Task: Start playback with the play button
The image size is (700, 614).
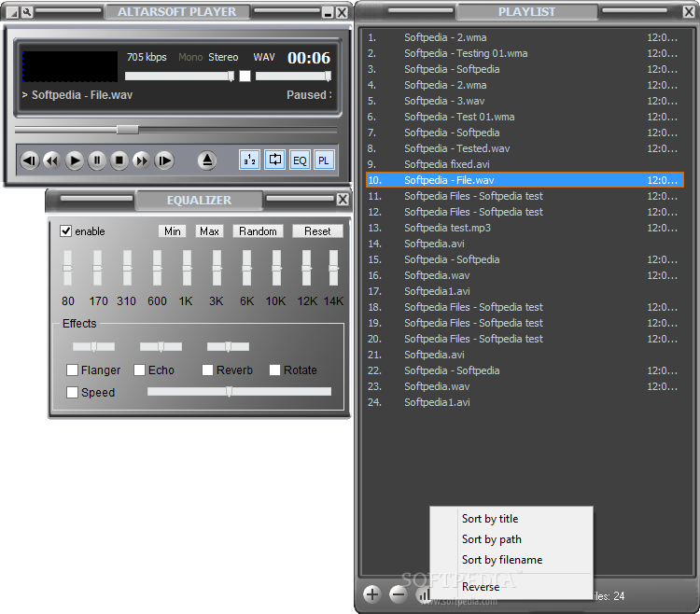Action: coord(75,160)
